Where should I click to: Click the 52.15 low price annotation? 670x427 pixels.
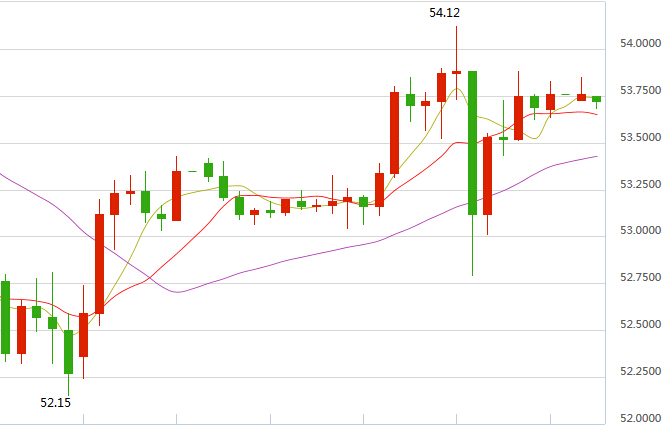click(x=55, y=403)
